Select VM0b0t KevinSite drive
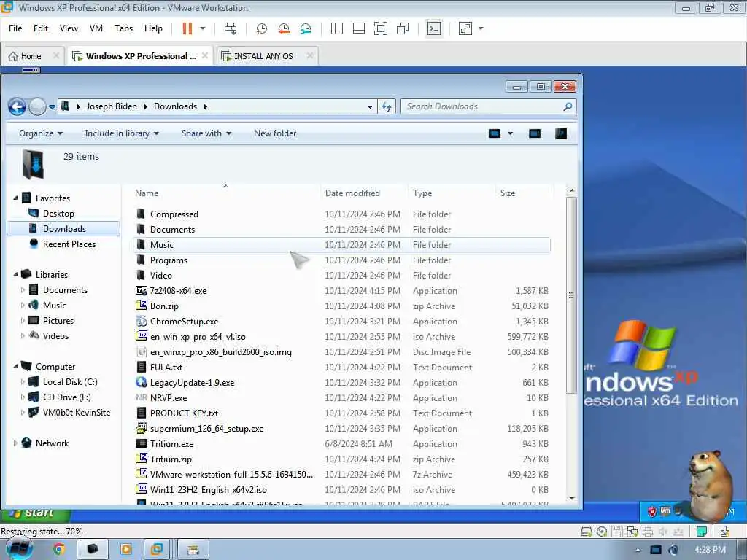This screenshot has width=747, height=560. tap(76, 413)
